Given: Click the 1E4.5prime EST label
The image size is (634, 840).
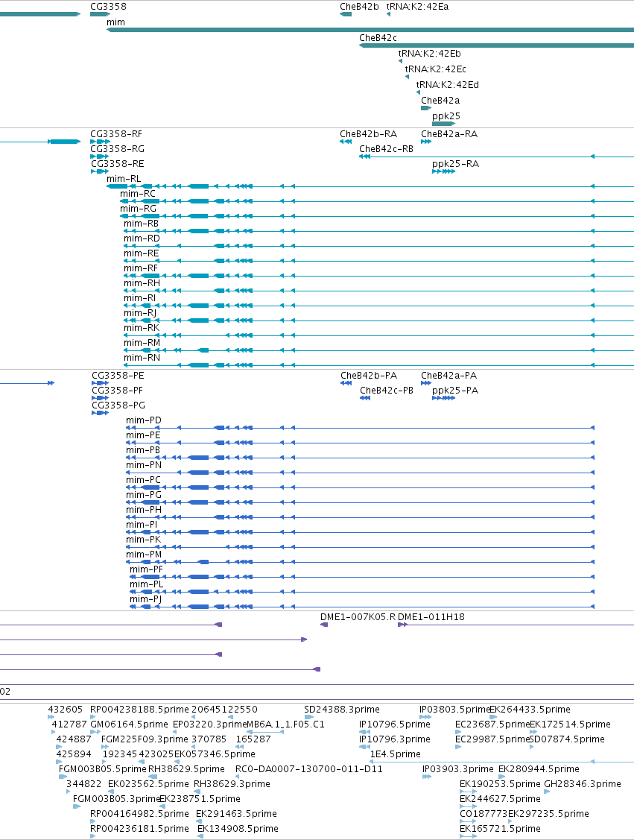Looking at the screenshot, I should 395,754.
